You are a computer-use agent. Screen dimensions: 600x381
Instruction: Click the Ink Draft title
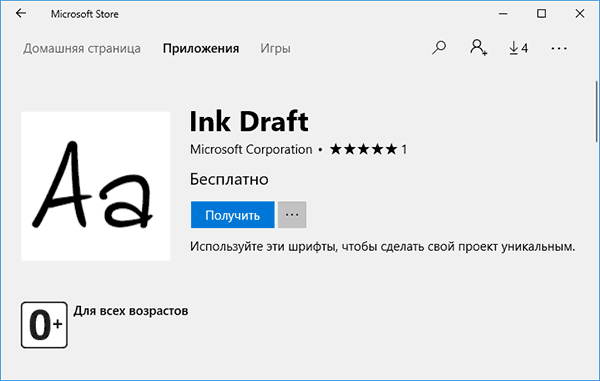(249, 121)
